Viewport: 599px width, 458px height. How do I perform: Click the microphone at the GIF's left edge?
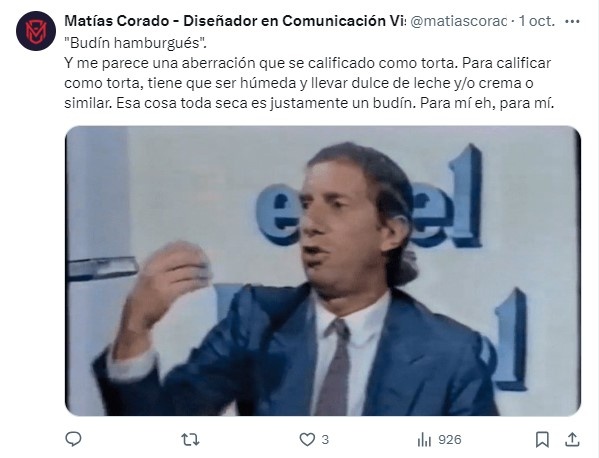[103, 267]
